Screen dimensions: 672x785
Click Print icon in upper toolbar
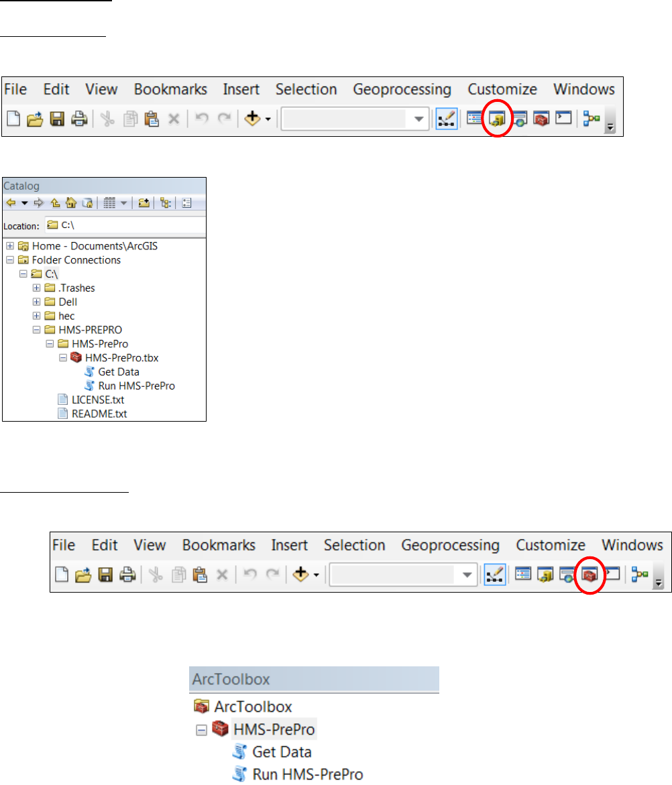point(79,119)
